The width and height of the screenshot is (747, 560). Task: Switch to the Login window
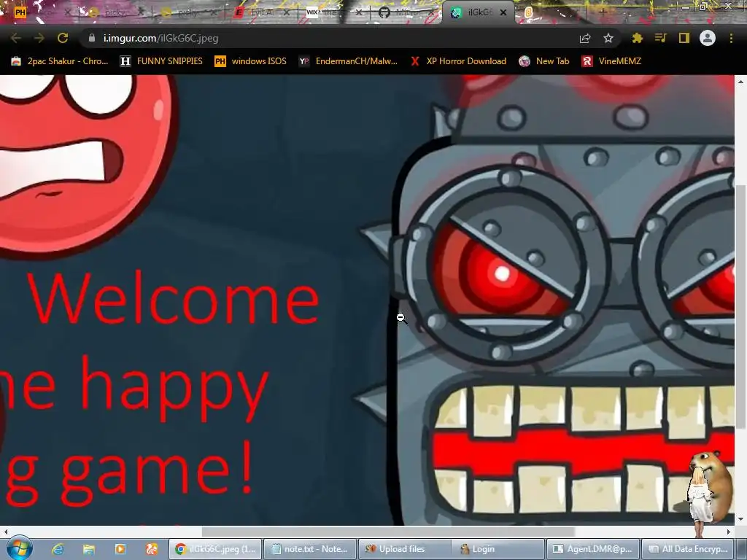(x=498, y=549)
